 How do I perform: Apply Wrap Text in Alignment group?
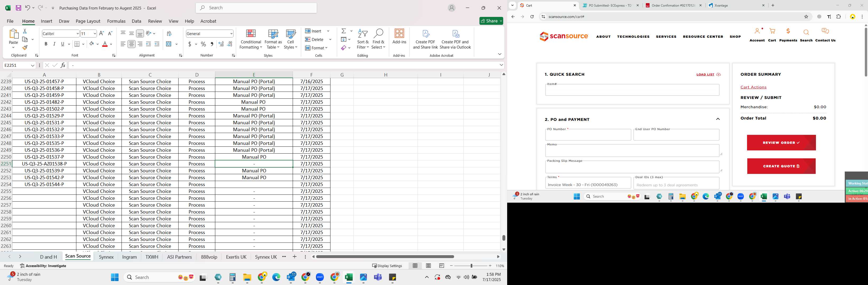click(169, 33)
